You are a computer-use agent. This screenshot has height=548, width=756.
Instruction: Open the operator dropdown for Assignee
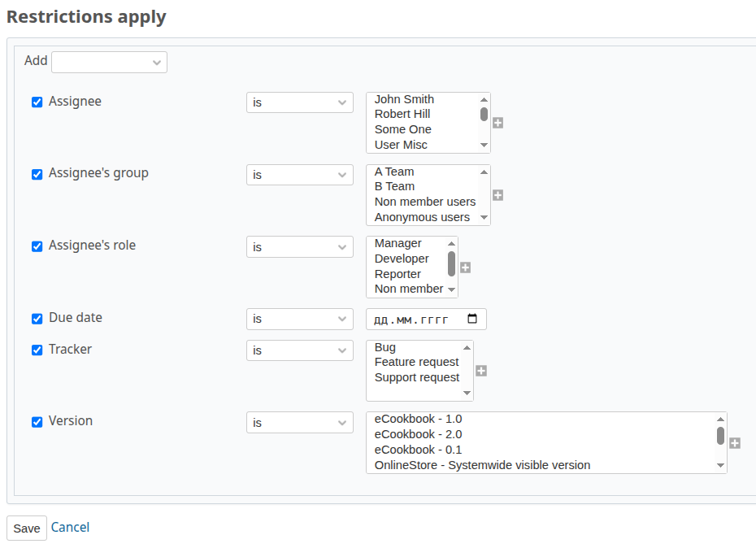(x=299, y=103)
